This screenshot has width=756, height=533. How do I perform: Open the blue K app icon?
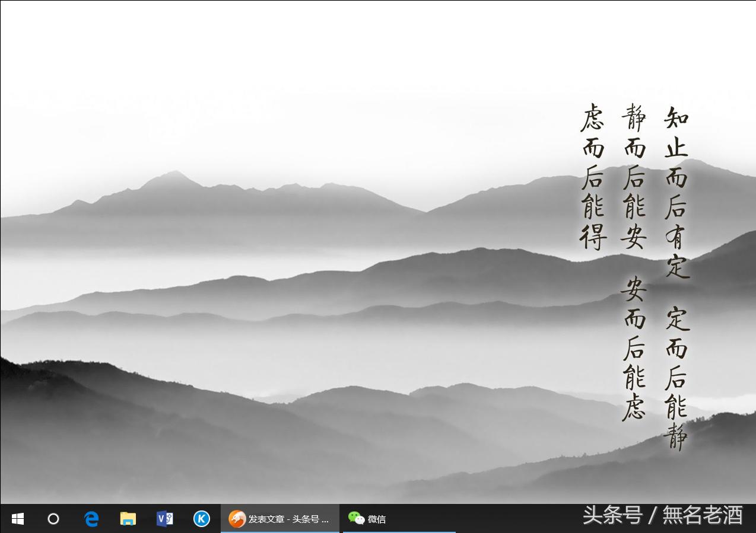(202, 519)
